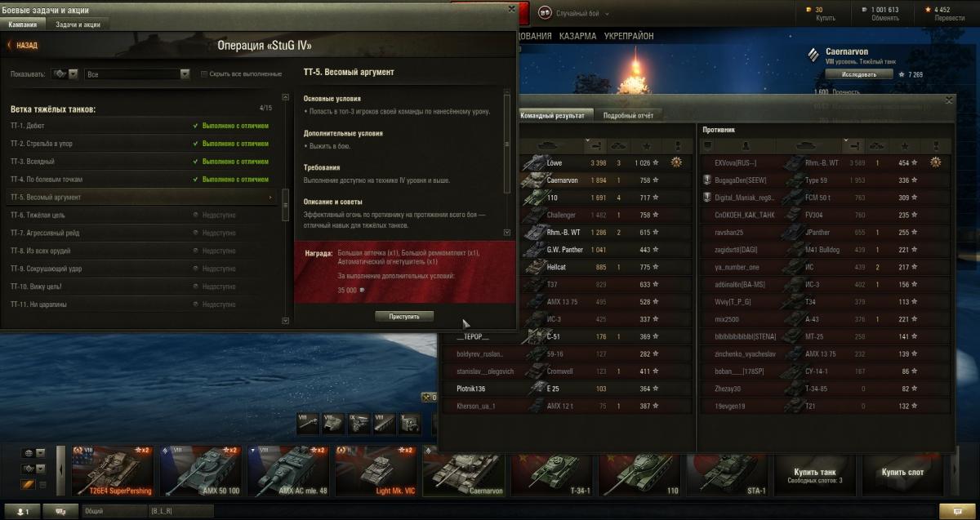980x520 pixels.
Task: Select ally player Plotnik136 row
Action: [x=567, y=389]
